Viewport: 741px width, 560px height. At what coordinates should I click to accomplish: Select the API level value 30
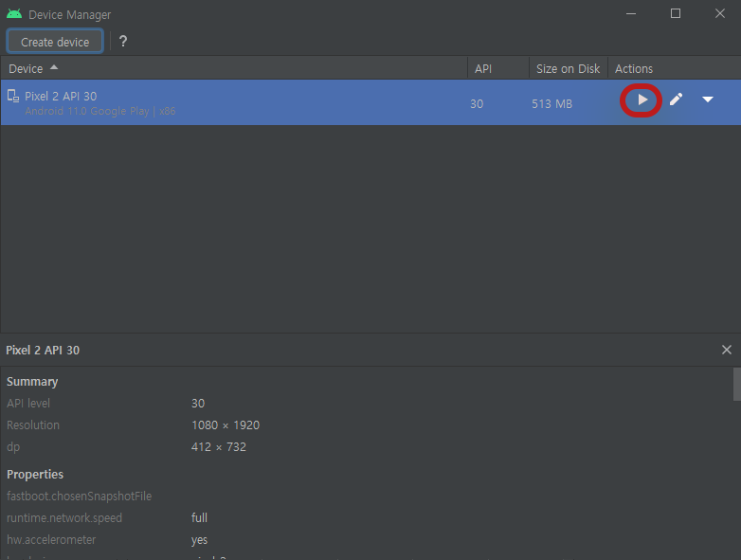198,403
